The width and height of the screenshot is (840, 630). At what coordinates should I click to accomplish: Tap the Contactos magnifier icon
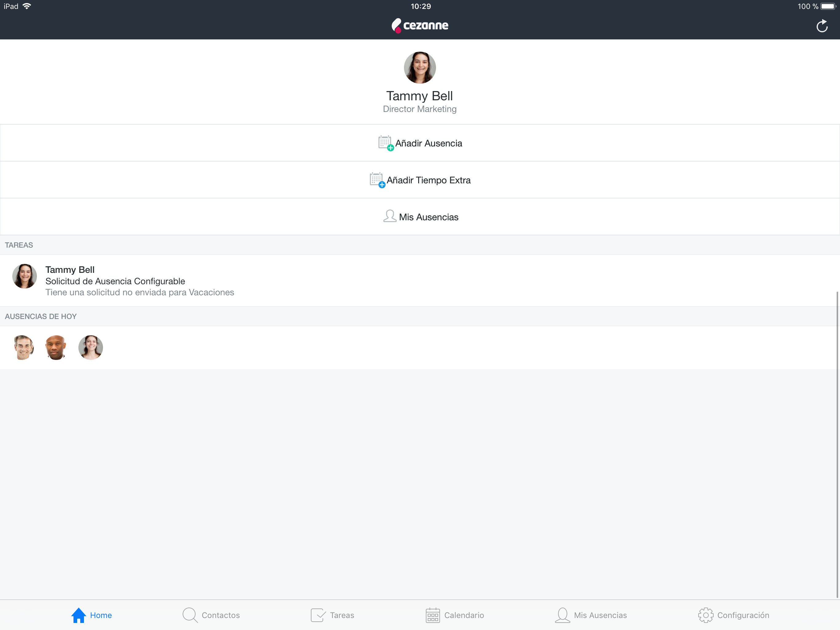[x=190, y=615]
